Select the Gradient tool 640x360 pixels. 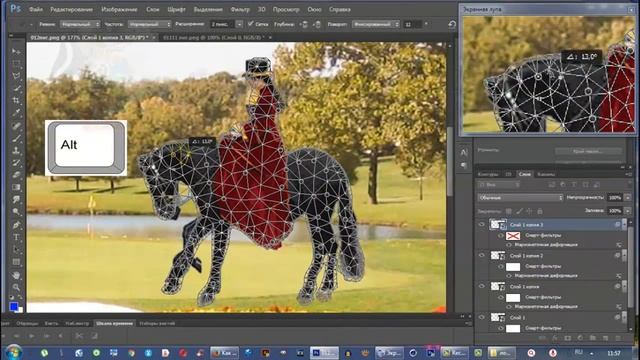(x=16, y=187)
